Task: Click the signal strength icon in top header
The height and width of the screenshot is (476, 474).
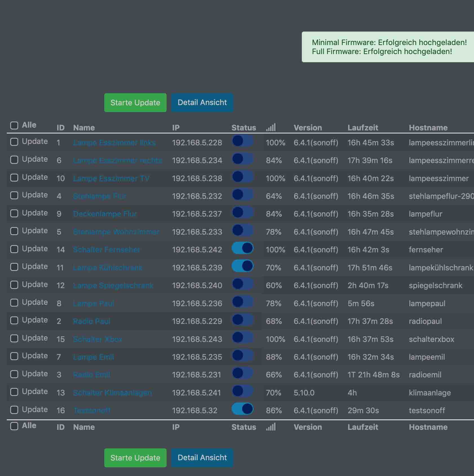Action: (x=271, y=128)
